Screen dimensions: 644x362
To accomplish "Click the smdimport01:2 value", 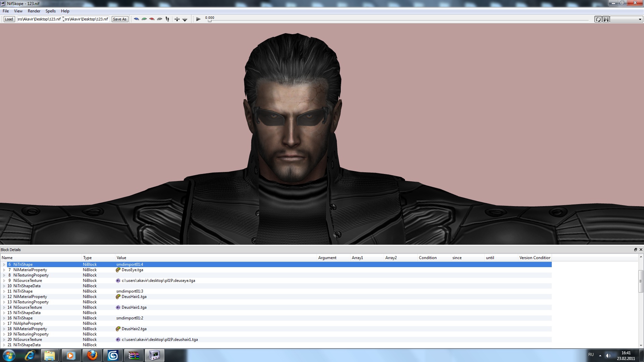I will [x=130, y=318].
